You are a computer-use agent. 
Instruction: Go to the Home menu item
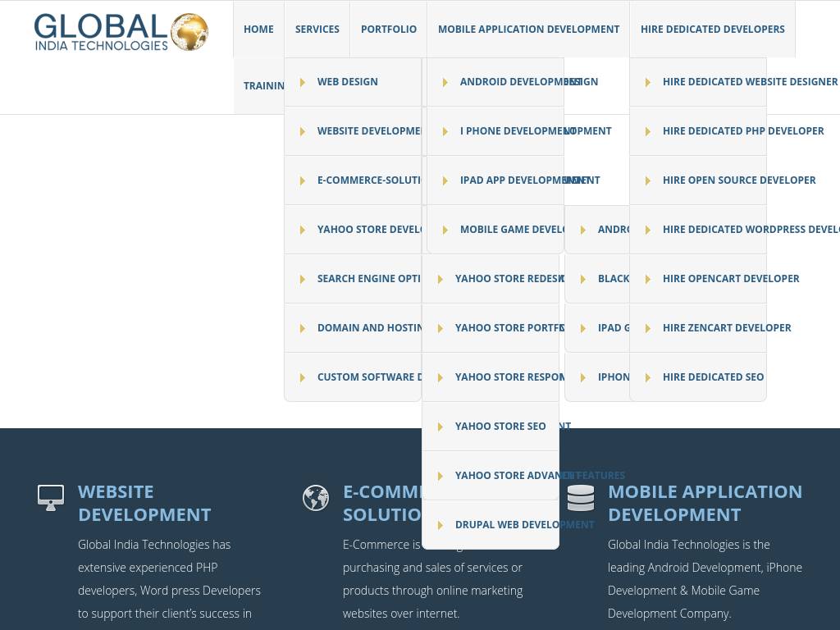coord(258,29)
